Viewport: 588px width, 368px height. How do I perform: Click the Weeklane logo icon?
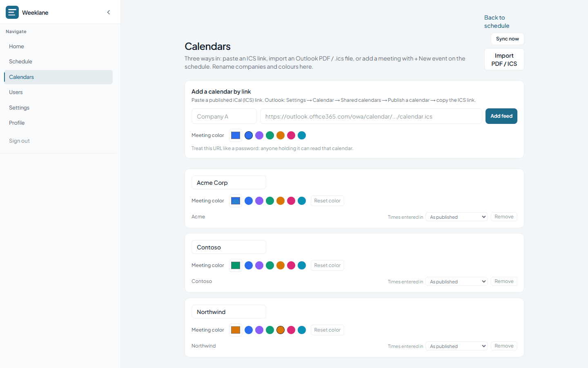(12, 12)
